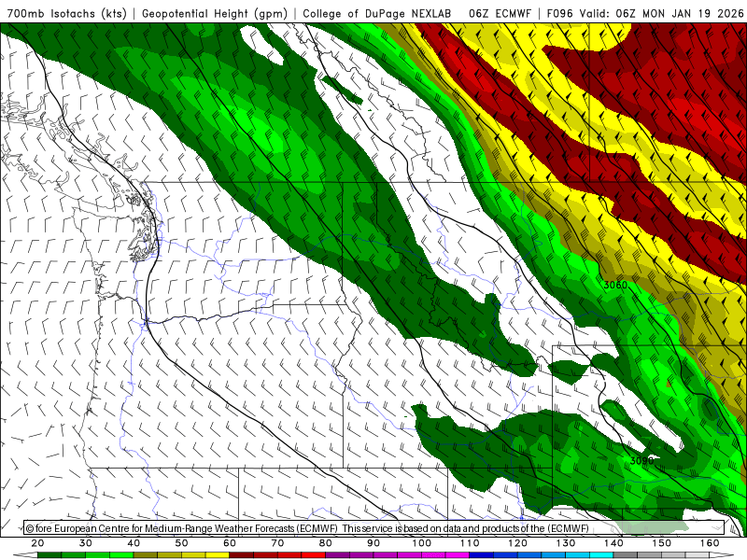
Task: Click legend value 120
Action: [x=517, y=543]
